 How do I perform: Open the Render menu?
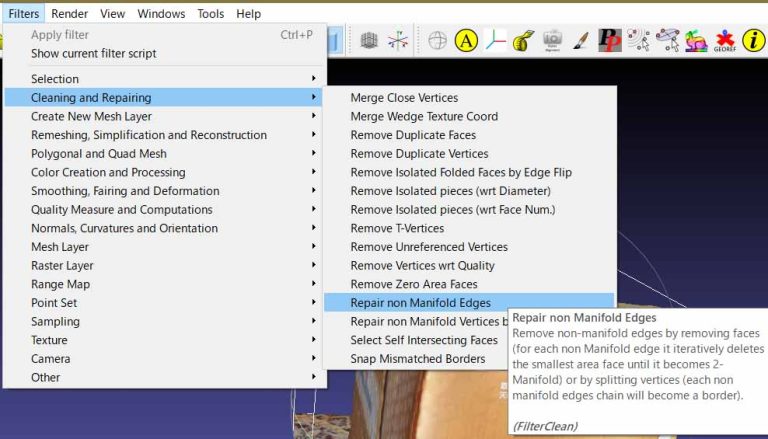[x=70, y=14]
